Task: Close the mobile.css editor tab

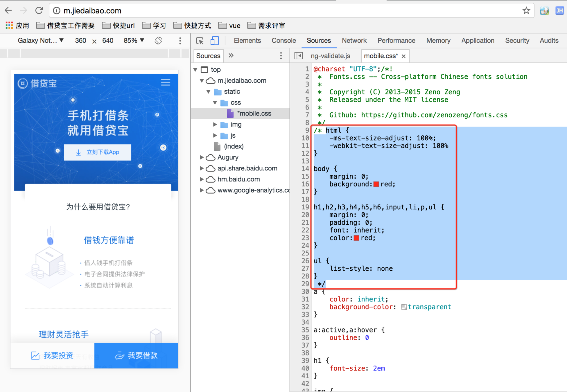Action: [403, 56]
